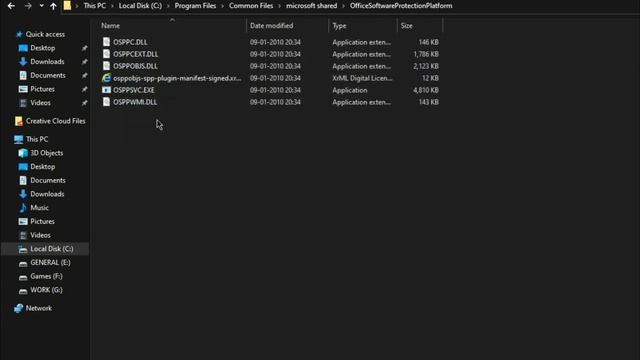640x360 pixels.
Task: Click the folder icon in address bar
Action: pos(67,6)
